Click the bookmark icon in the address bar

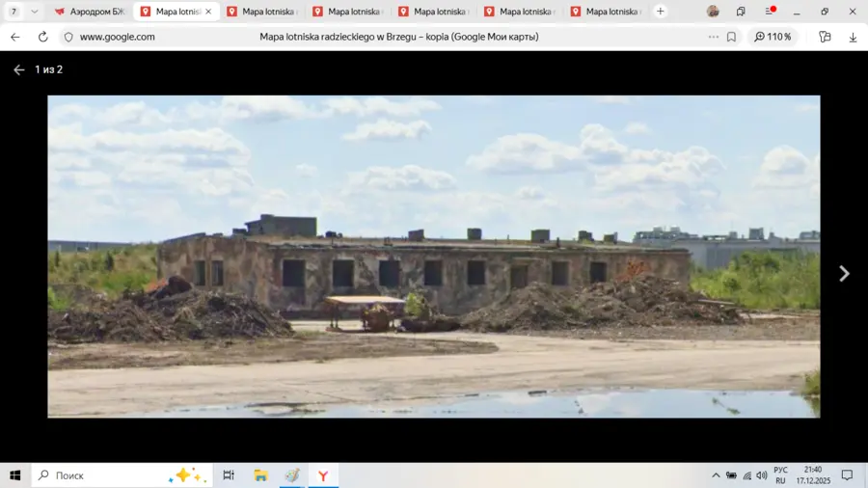pos(732,37)
